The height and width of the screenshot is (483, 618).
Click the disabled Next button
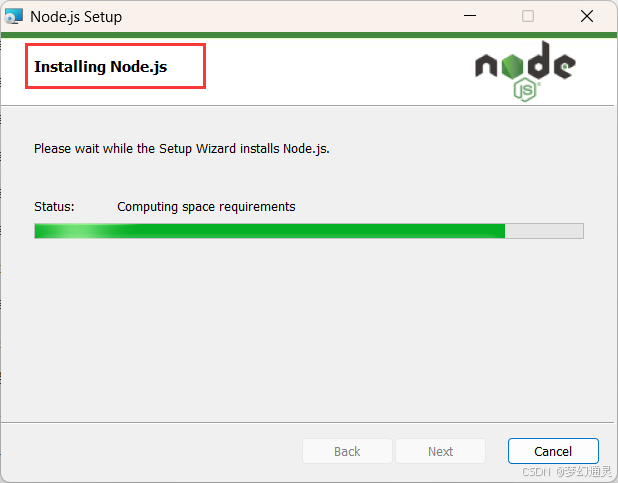440,451
